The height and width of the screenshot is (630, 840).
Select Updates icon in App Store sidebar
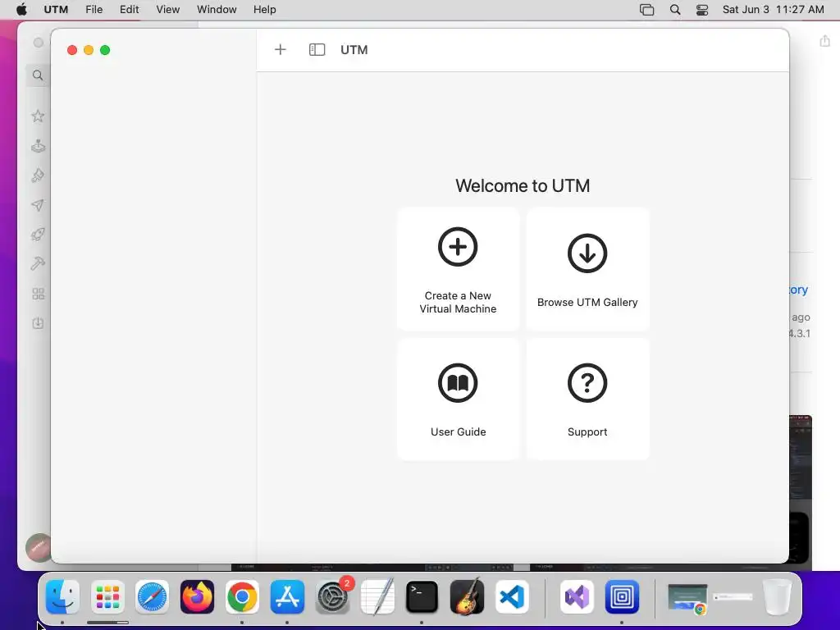[x=38, y=323]
